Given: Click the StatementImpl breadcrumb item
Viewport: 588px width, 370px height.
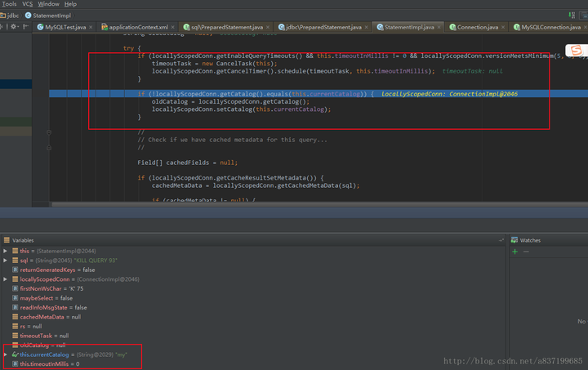Looking at the screenshot, I should [x=48, y=16].
